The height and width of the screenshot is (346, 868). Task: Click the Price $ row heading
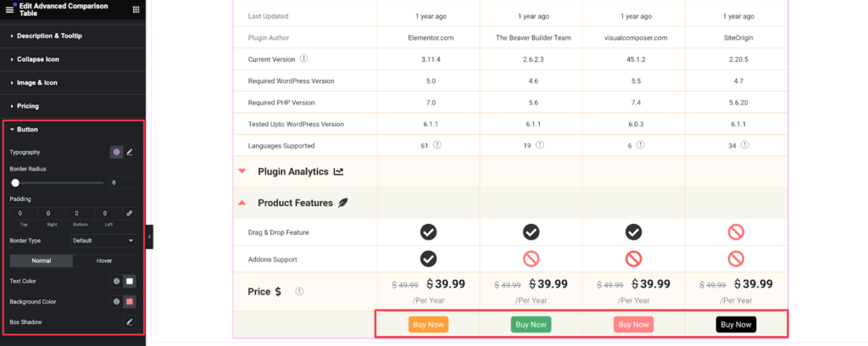click(x=264, y=291)
